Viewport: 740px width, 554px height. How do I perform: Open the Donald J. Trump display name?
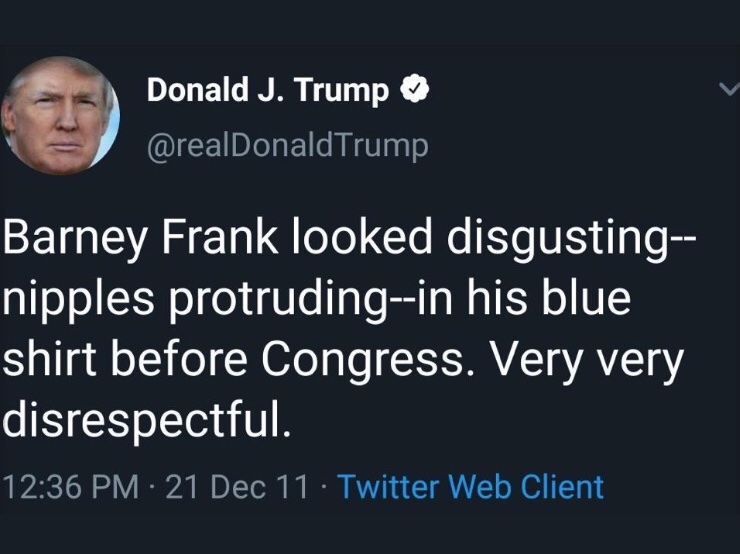(x=268, y=92)
